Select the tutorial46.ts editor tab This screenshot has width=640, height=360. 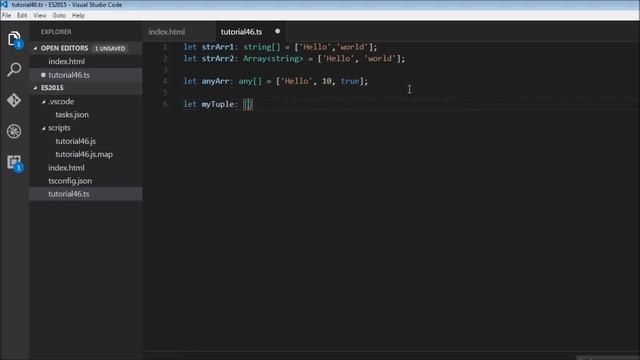click(241, 31)
